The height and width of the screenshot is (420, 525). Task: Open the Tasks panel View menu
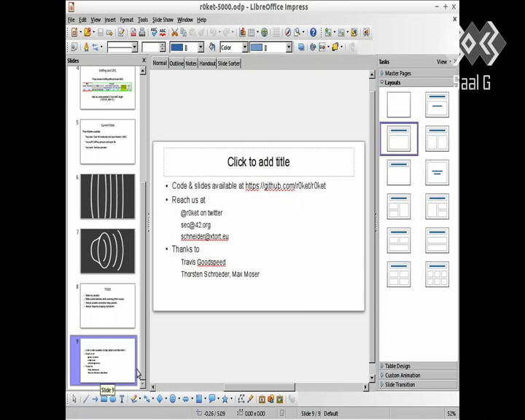[x=444, y=62]
